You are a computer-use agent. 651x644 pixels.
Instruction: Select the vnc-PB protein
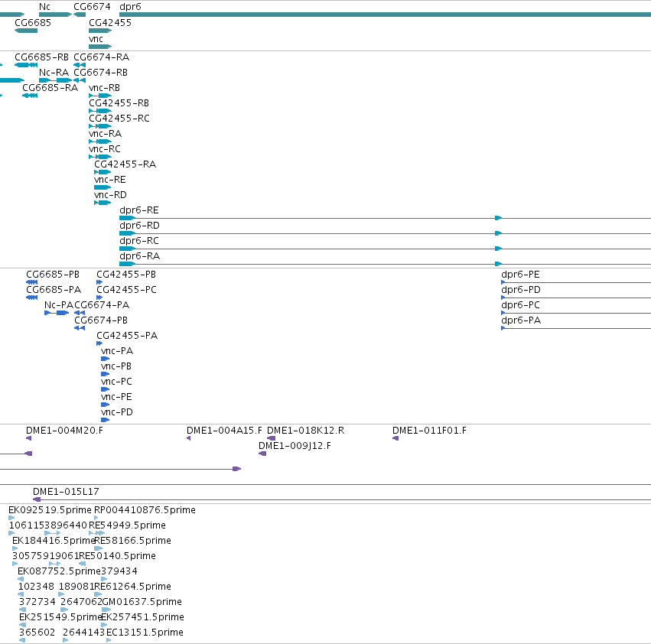[116, 367]
